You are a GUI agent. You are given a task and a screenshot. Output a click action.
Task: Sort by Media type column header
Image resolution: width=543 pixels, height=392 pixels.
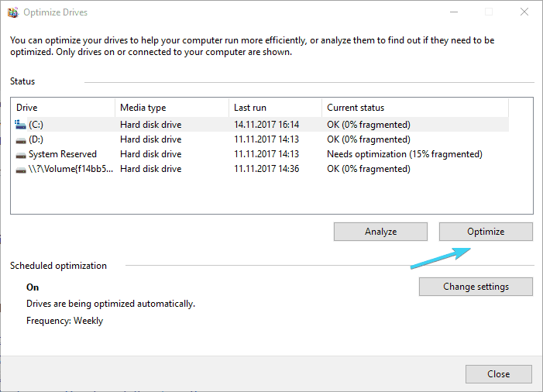[170, 108]
